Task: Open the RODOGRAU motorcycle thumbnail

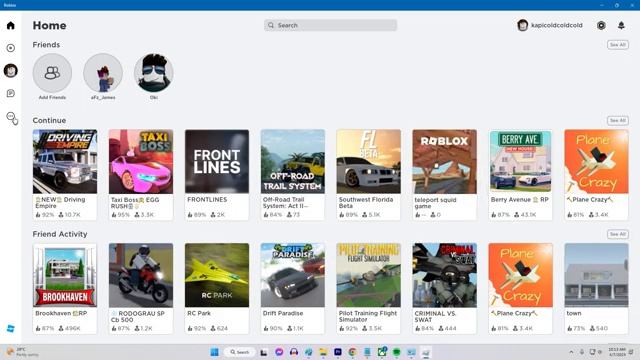Action: tap(141, 275)
